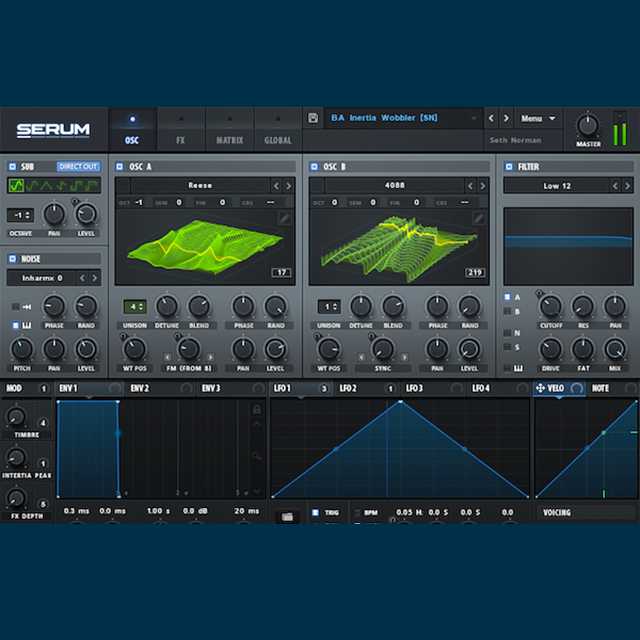Switch to the MATRIX tab
The width and height of the screenshot is (640, 640).
(229, 140)
